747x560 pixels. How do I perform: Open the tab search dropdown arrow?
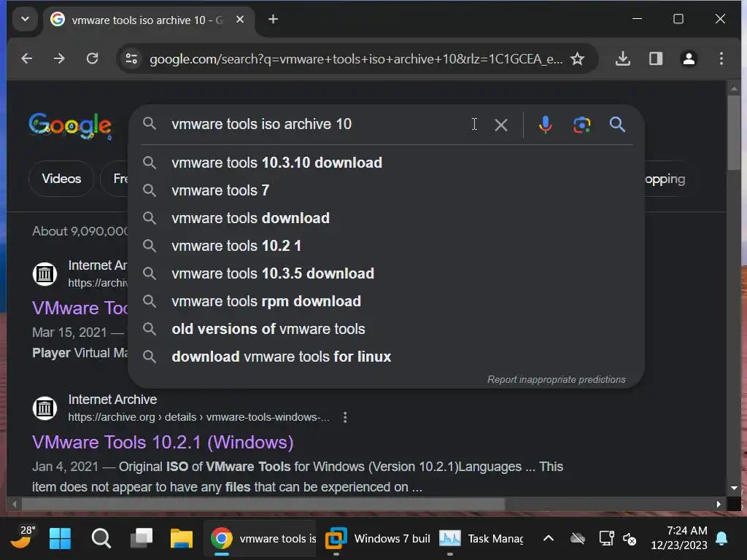[x=26, y=20]
